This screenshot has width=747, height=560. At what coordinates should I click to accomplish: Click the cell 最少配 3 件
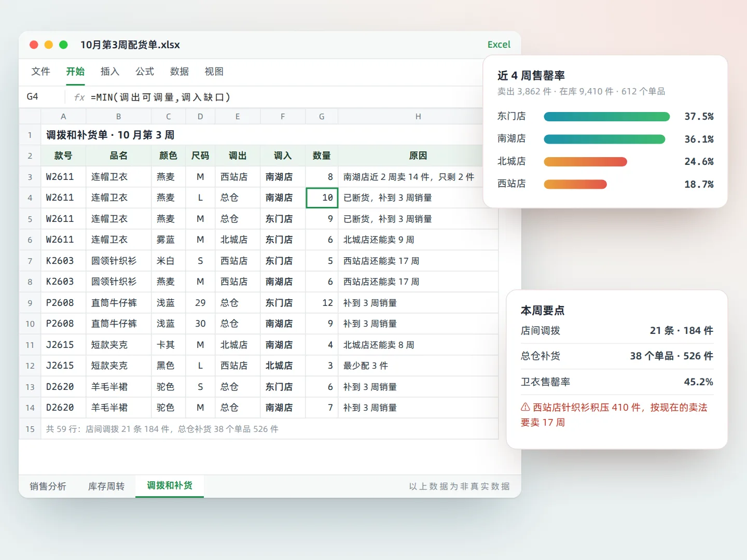pos(418,366)
